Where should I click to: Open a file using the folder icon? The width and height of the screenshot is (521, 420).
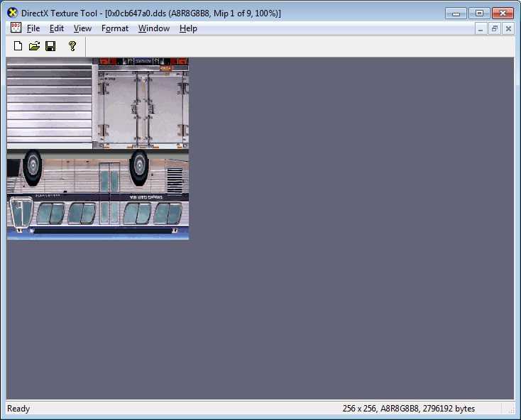tap(34, 46)
